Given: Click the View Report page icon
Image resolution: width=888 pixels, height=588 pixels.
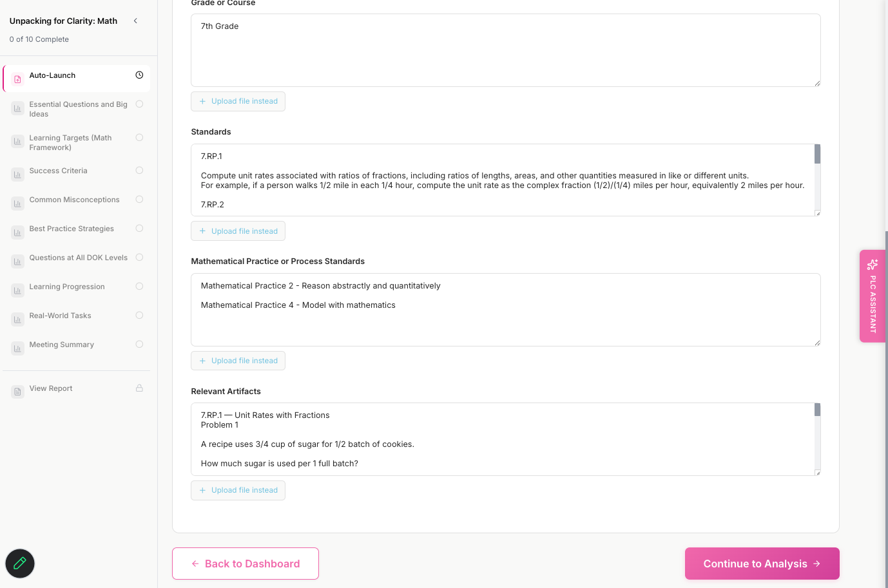Looking at the screenshot, I should [x=18, y=392].
